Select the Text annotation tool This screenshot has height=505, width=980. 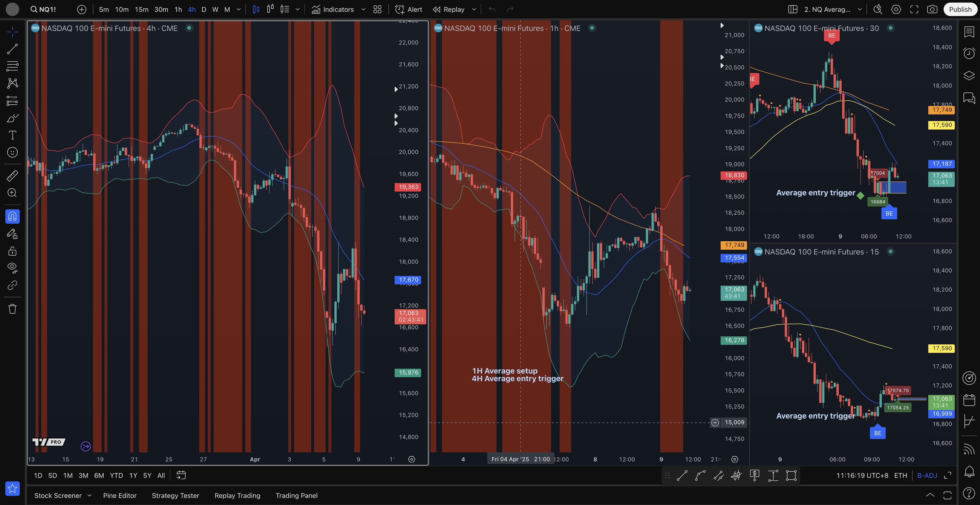click(12, 135)
